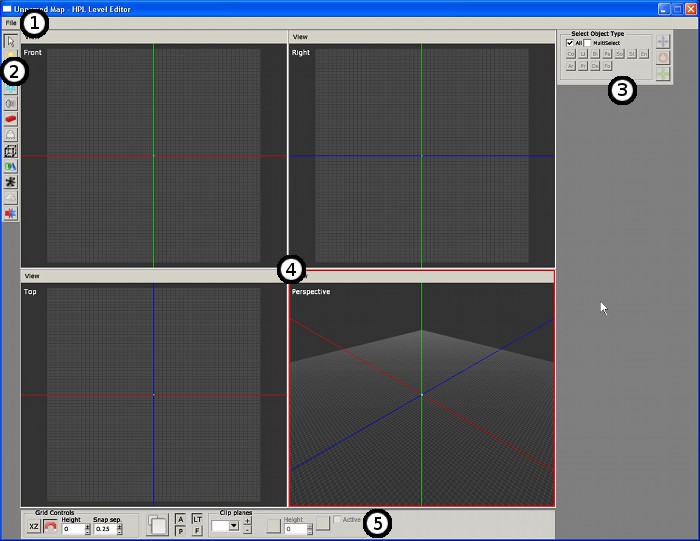Select the red brick static object tool
Viewport: 700px width, 541px height.
tap(10, 119)
